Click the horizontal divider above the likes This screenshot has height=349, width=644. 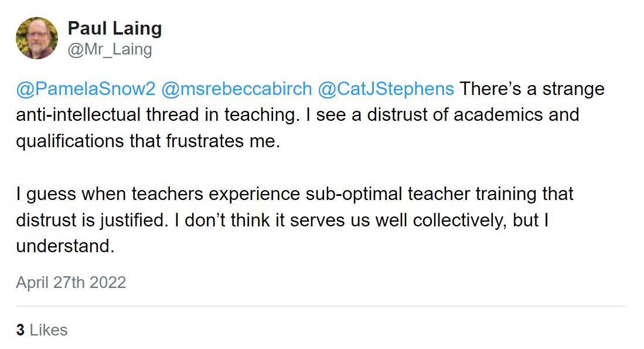321,306
